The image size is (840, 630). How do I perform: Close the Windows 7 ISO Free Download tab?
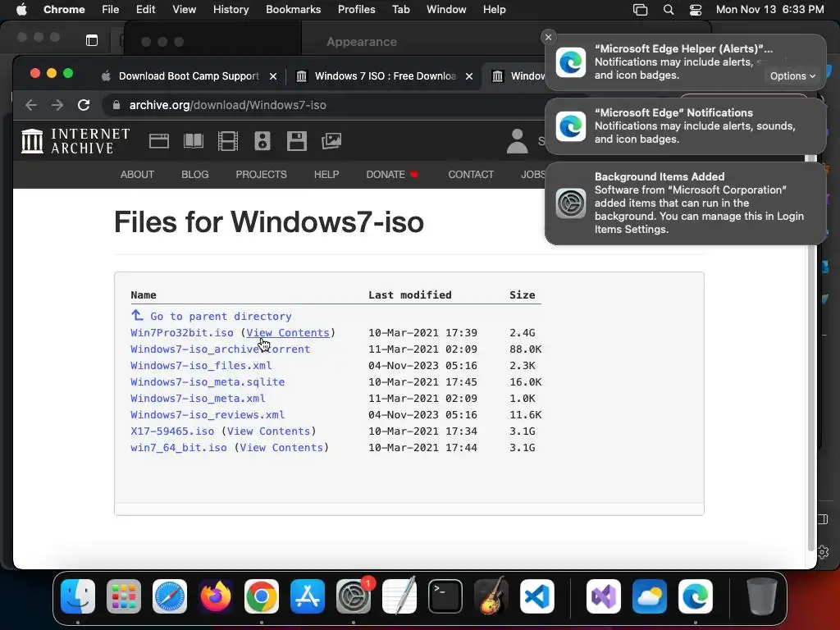click(469, 76)
